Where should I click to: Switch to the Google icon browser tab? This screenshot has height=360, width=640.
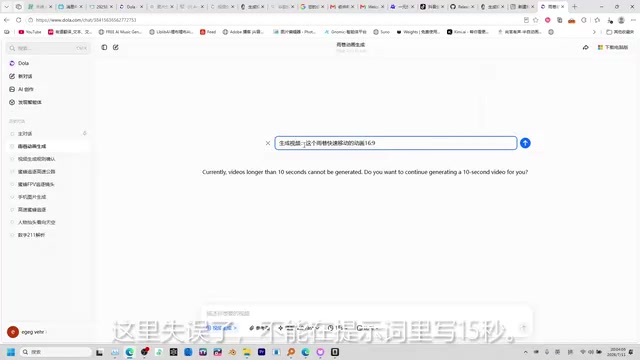312,7
